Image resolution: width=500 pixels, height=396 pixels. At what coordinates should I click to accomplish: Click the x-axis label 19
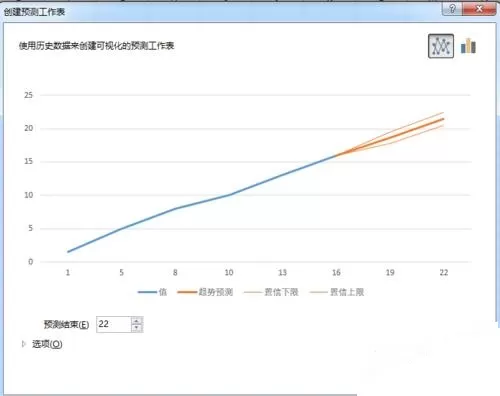tap(390, 273)
